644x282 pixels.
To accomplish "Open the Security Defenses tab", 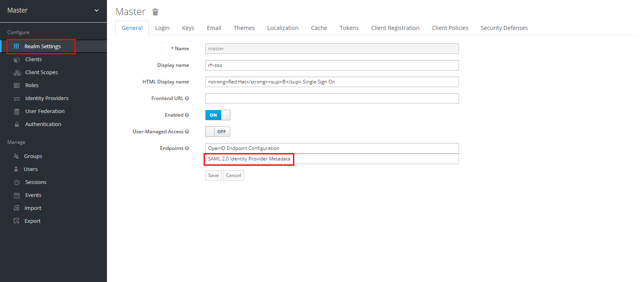I will [504, 28].
